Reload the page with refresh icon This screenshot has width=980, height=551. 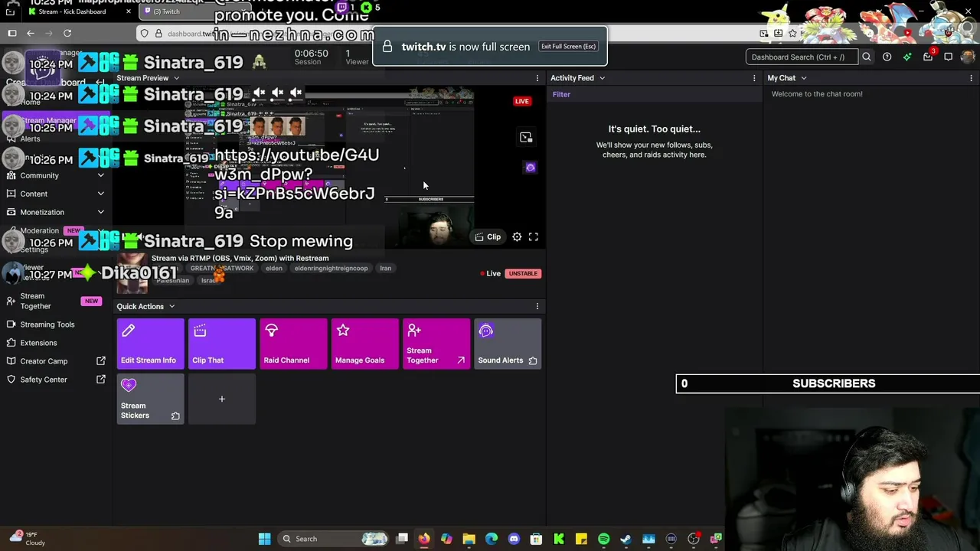(x=67, y=33)
